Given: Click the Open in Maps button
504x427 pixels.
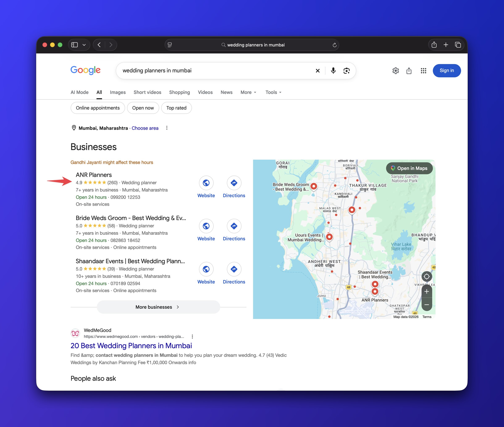Looking at the screenshot, I should coord(409,168).
